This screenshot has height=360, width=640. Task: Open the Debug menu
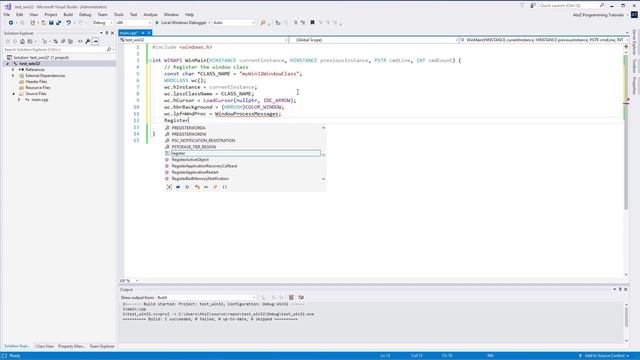coord(85,15)
